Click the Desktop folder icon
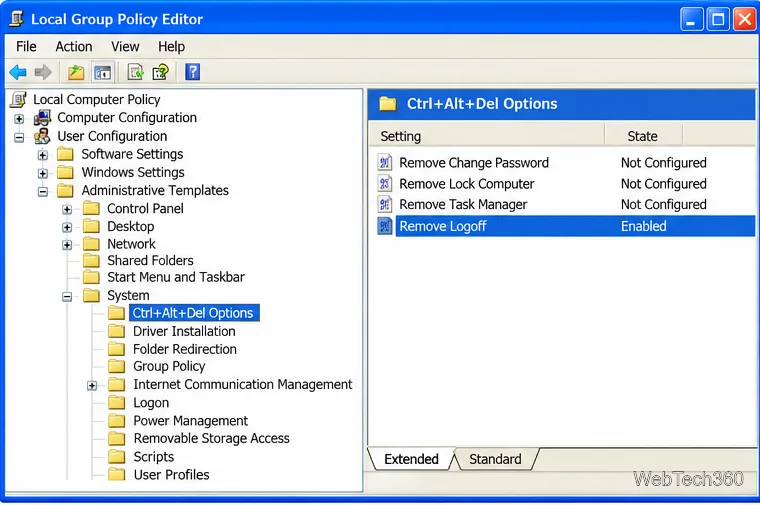 (91, 226)
